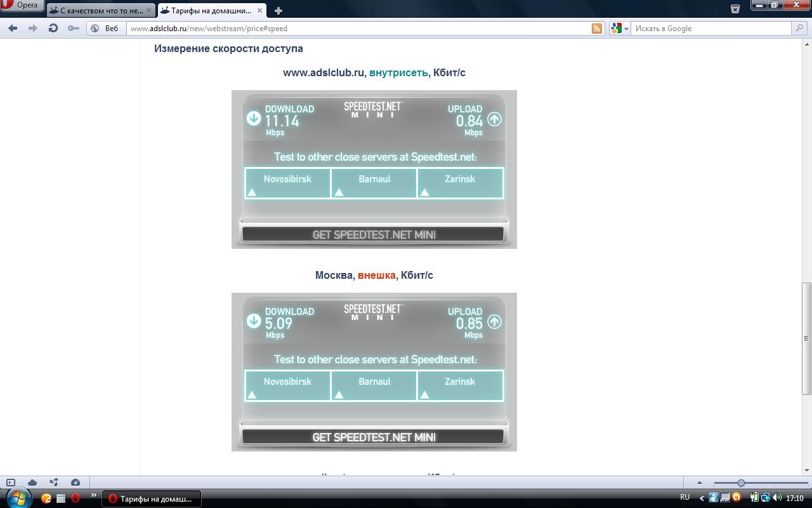Click the orange circular tray icon

tap(737, 498)
